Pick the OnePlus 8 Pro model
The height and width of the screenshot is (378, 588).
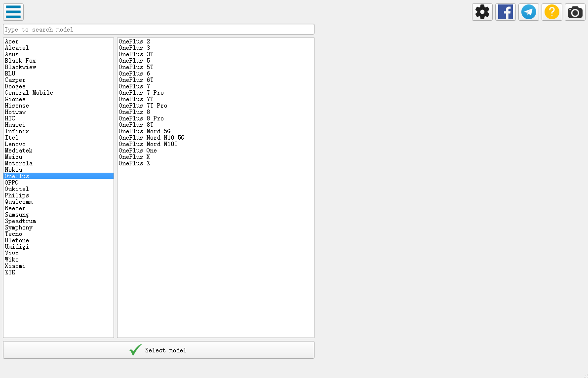click(141, 118)
